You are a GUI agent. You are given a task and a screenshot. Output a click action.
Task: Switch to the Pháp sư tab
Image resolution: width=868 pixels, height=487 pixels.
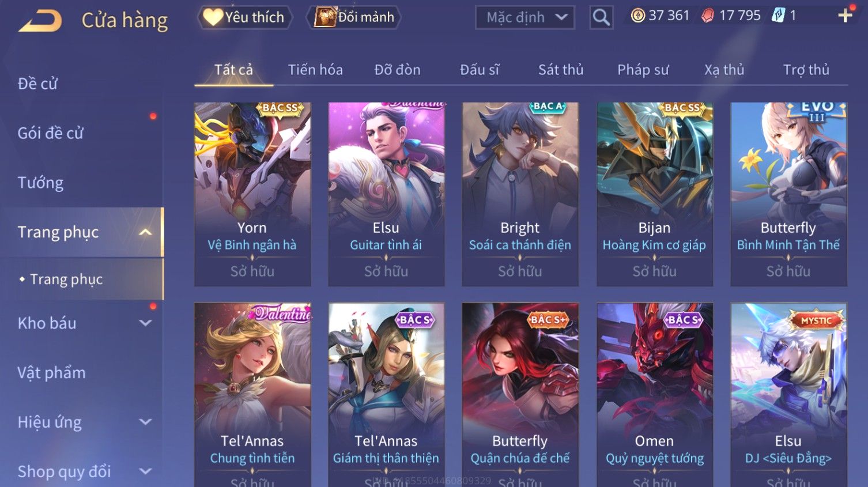643,70
